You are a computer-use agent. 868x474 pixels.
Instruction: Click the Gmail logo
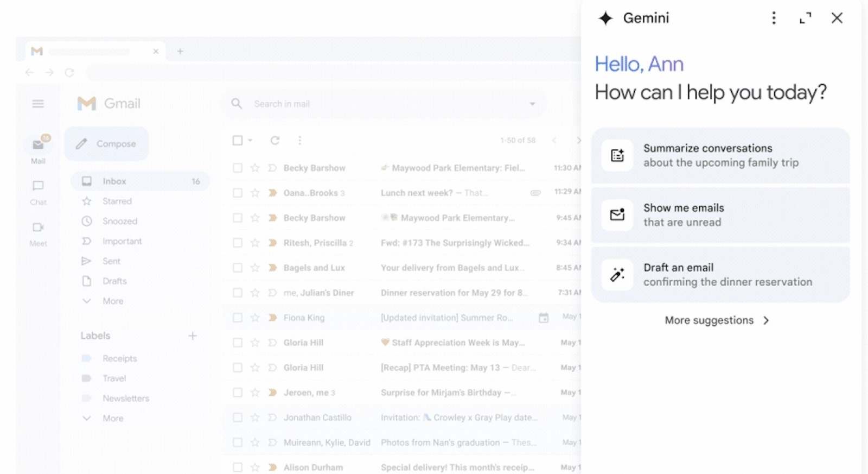[x=108, y=103]
